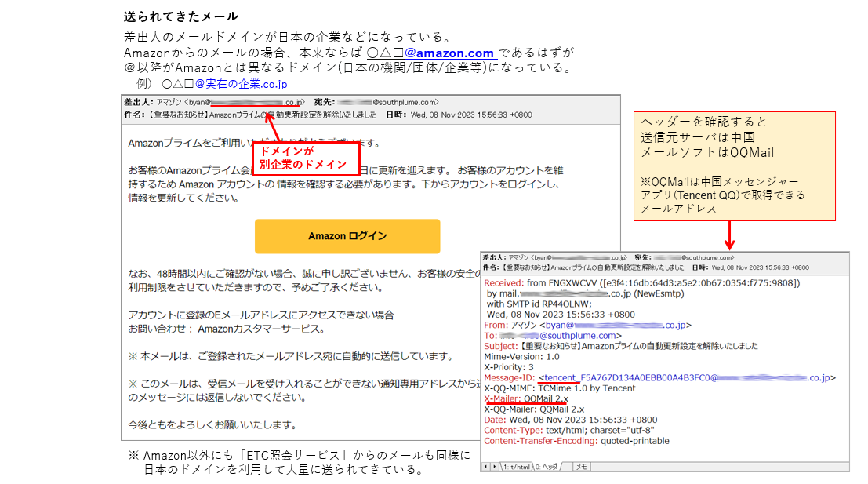The width and height of the screenshot is (868, 484).
Task: Click the 宛先 recipient in the main email window
Action: coord(388,103)
